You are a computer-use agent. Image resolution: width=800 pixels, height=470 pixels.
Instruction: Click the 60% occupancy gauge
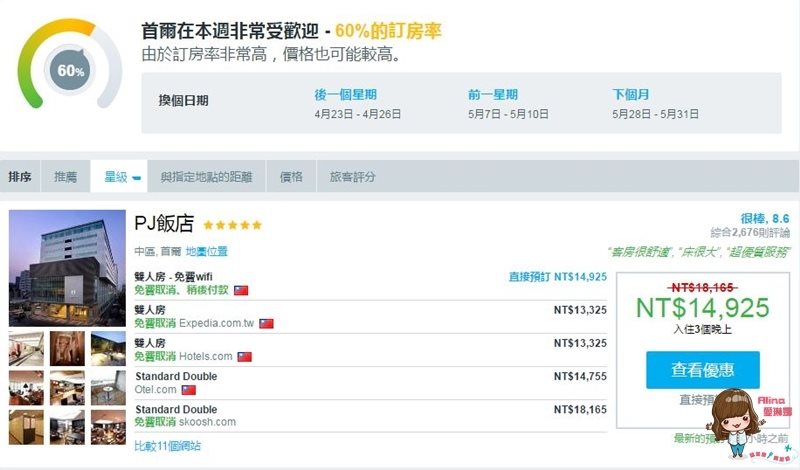click(70, 64)
